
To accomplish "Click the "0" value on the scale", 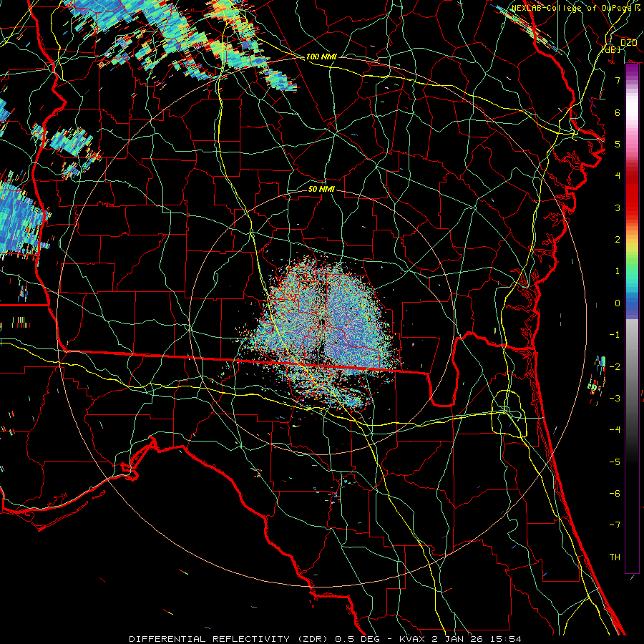I will point(618,303).
